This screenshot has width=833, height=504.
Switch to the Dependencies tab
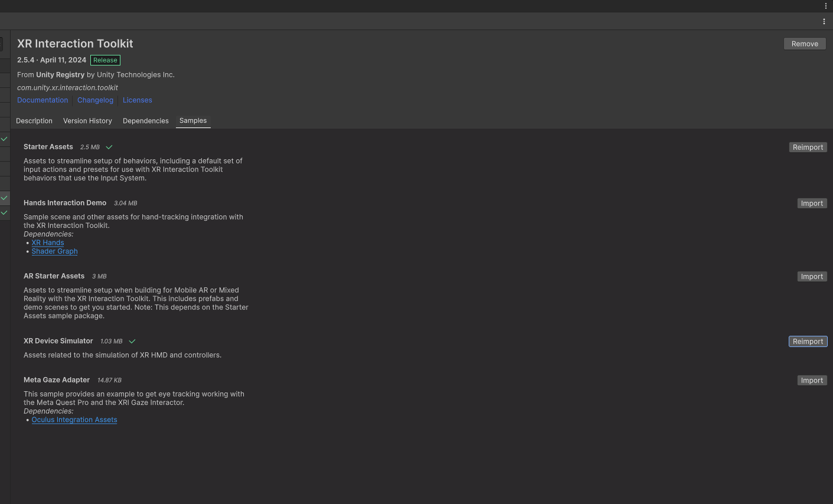[146, 121]
